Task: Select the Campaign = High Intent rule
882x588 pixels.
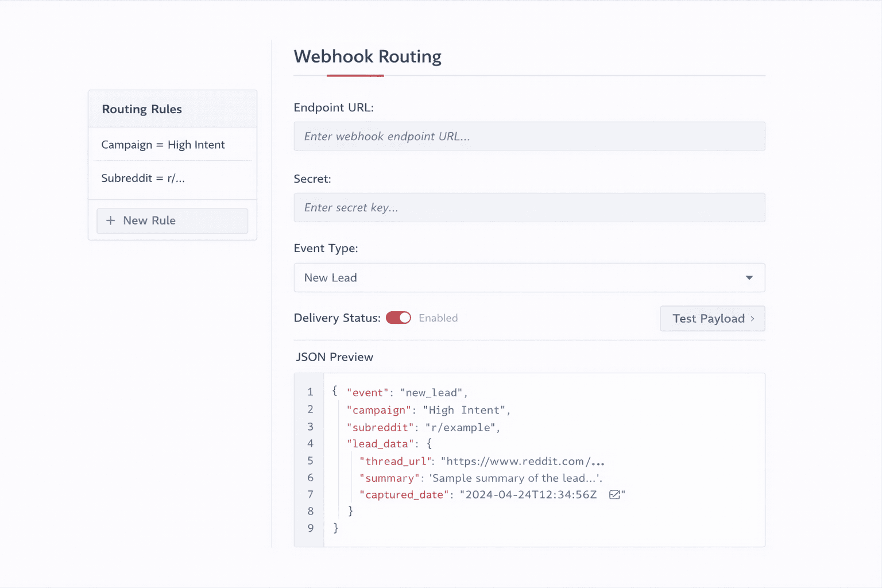Action: (x=163, y=144)
